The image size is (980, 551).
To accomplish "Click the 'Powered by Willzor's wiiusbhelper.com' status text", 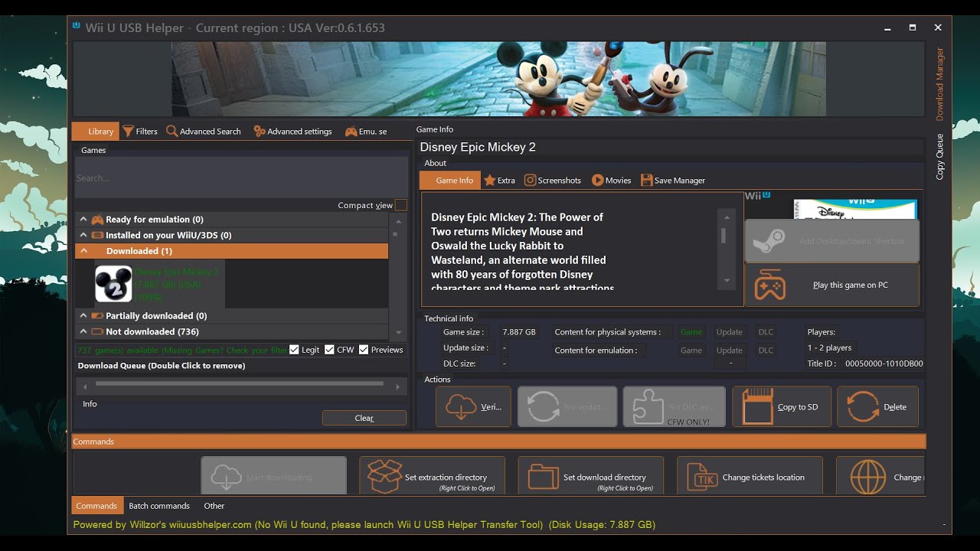I will 162,525.
